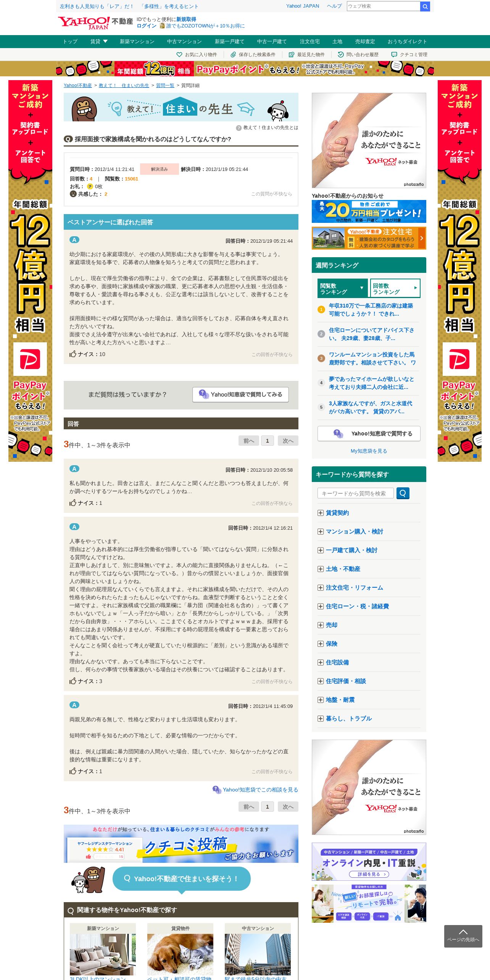Expand the 一戸建て購入・検討 category
The height and width of the screenshot is (980, 490).
click(x=321, y=550)
